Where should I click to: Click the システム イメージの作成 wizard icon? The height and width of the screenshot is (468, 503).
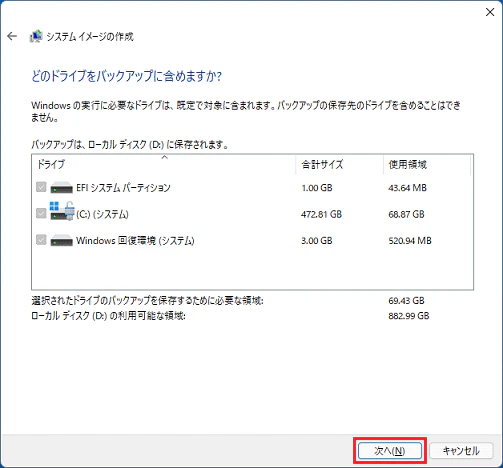pyautogui.click(x=36, y=36)
